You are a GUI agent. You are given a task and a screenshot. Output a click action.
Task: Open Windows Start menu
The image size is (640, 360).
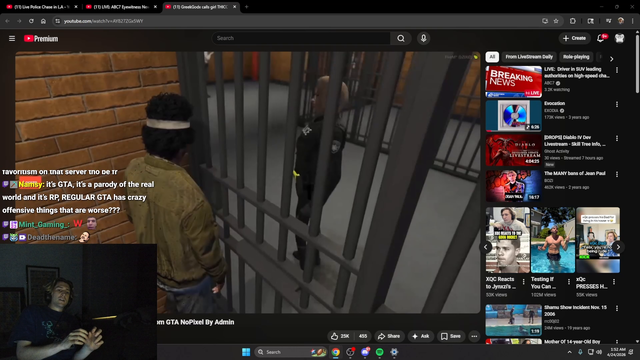[x=246, y=352]
